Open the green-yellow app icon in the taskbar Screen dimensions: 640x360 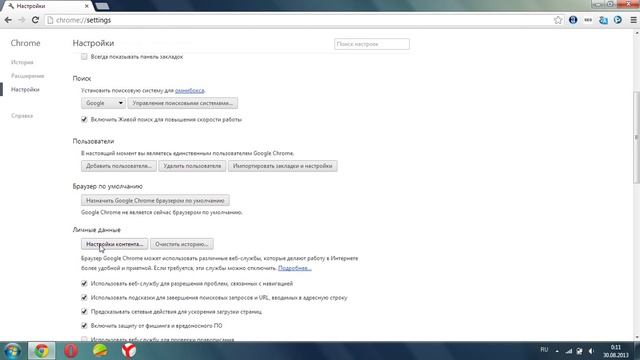point(100,351)
